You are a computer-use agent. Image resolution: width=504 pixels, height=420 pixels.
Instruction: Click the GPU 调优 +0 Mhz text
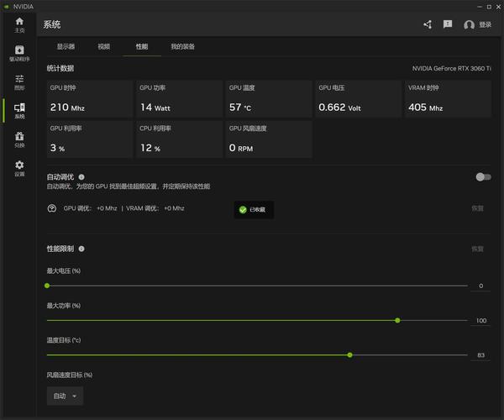[x=91, y=208]
